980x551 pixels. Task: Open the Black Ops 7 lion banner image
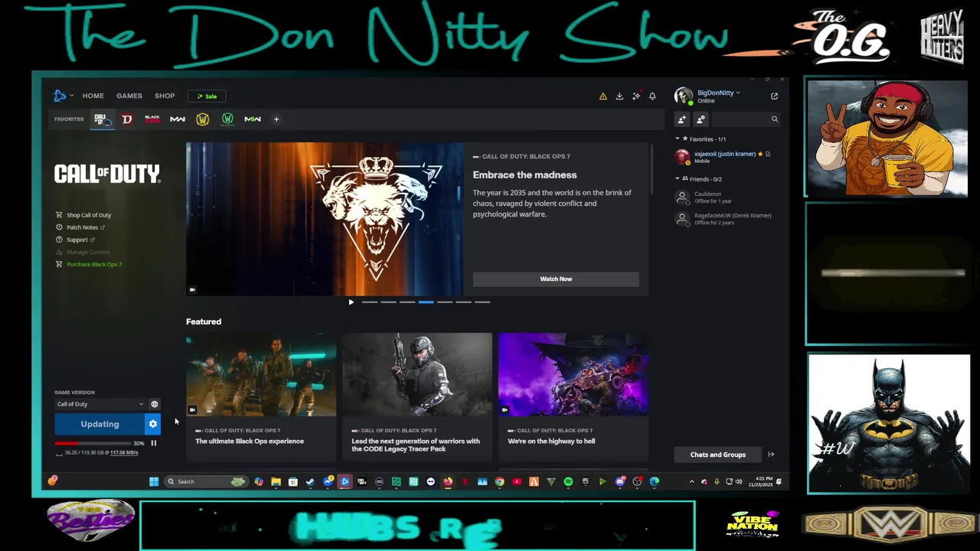325,219
